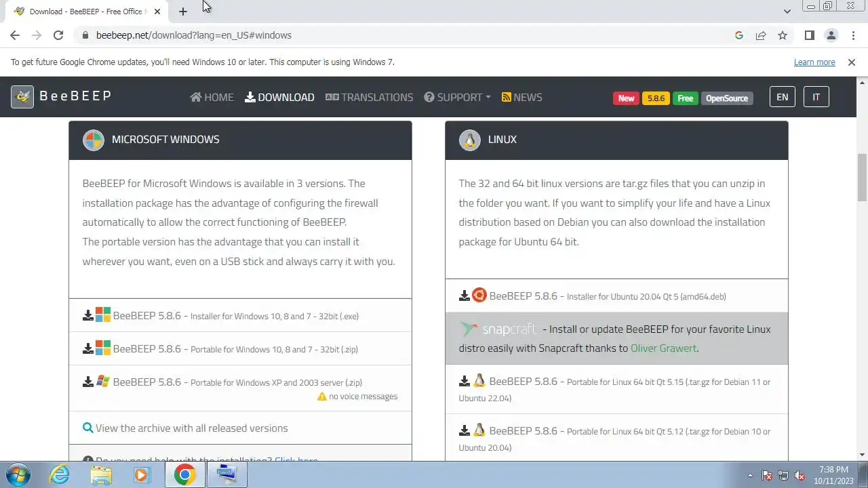
Task: Click the download icon for Portable 32bit zip
Action: coord(88,349)
